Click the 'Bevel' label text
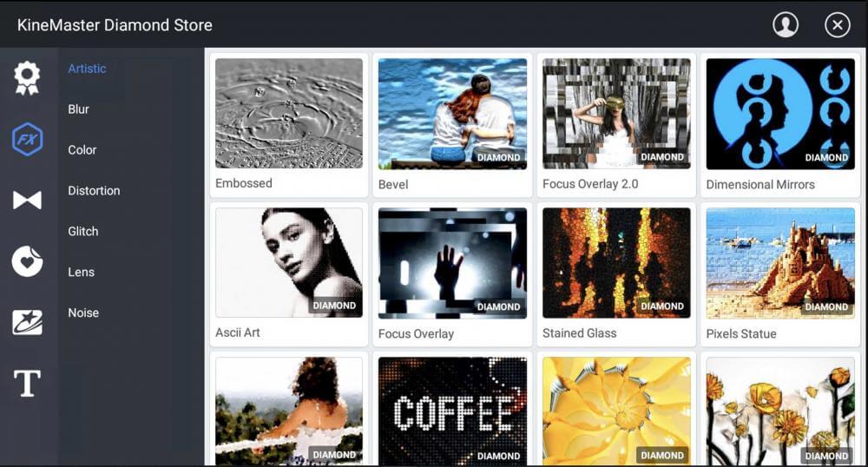Screen dimensions: 868x467 [x=393, y=185]
